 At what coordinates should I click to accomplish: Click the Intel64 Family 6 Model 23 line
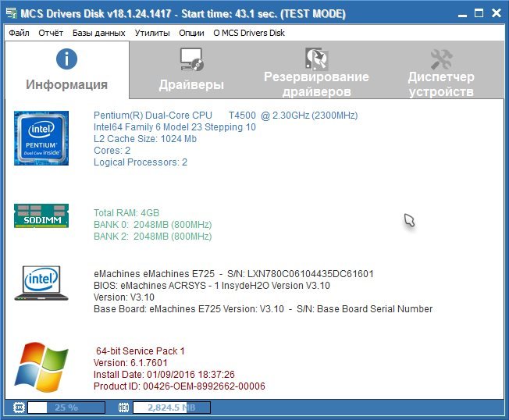pos(175,127)
